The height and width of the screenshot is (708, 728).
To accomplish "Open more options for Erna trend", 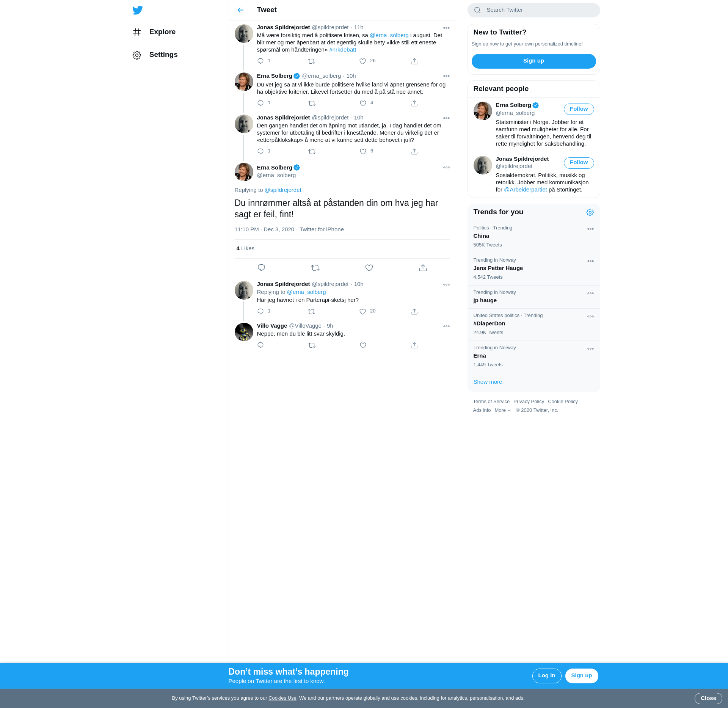I will 590,349.
